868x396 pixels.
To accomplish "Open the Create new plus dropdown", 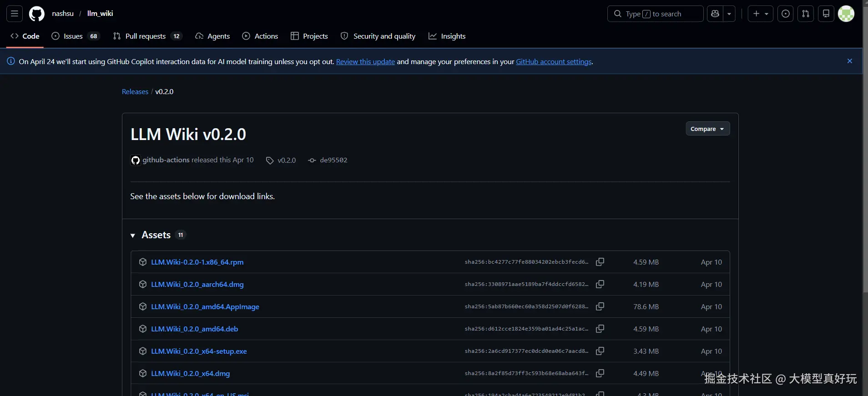I will click(x=761, y=14).
